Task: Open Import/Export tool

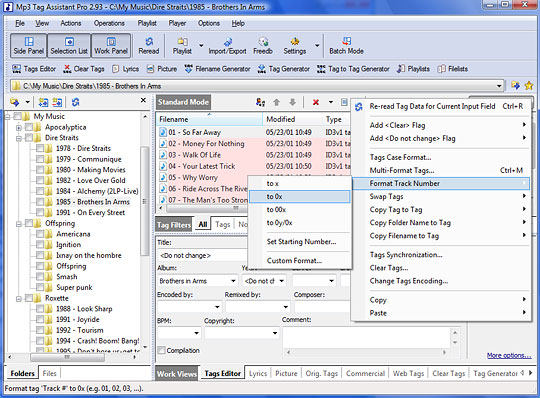Action: [227, 45]
